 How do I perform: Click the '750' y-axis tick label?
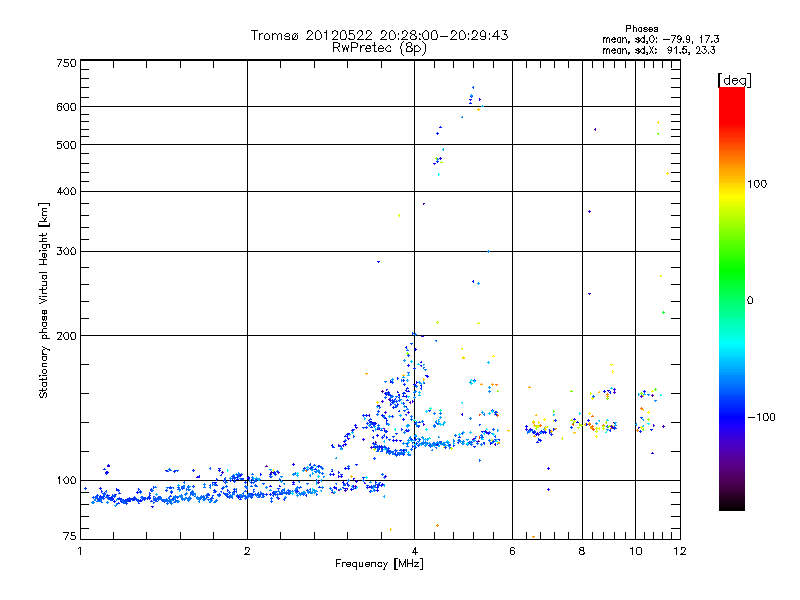coord(66,63)
